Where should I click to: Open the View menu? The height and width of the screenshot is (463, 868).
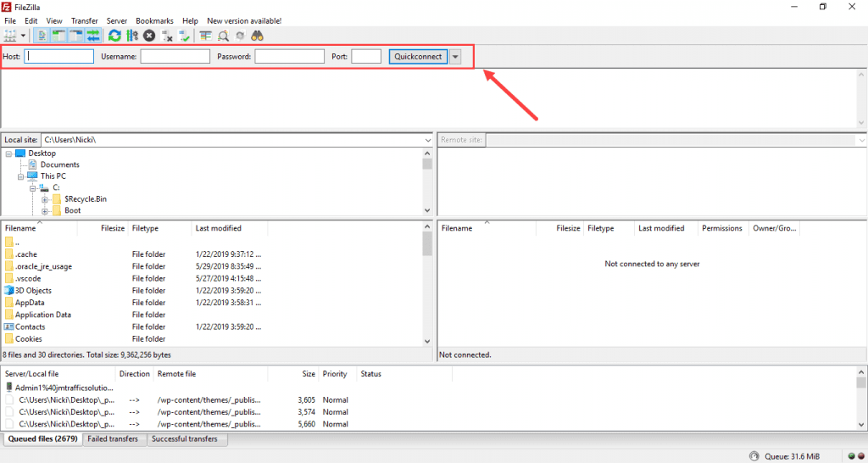(x=54, y=20)
